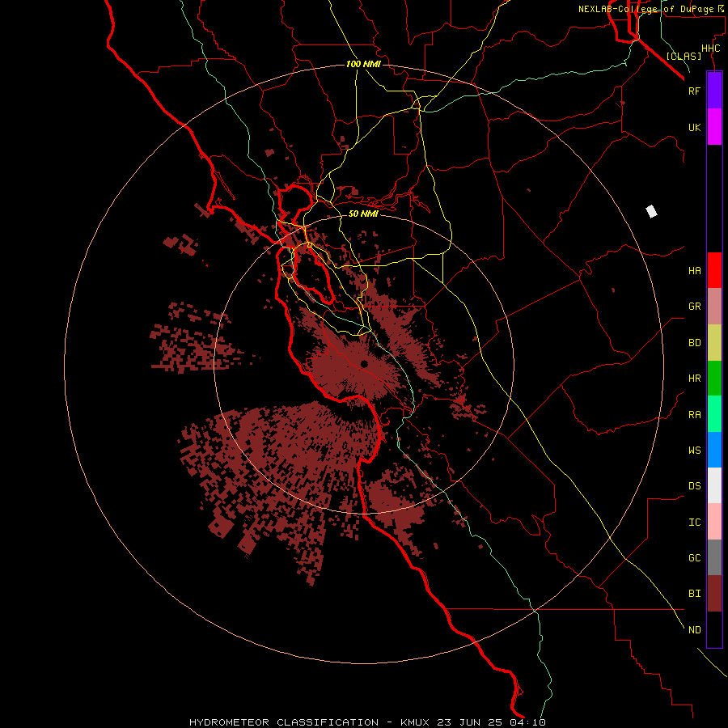Click the [CLAS] units label
This screenshot has width=728, height=728.
[684, 57]
